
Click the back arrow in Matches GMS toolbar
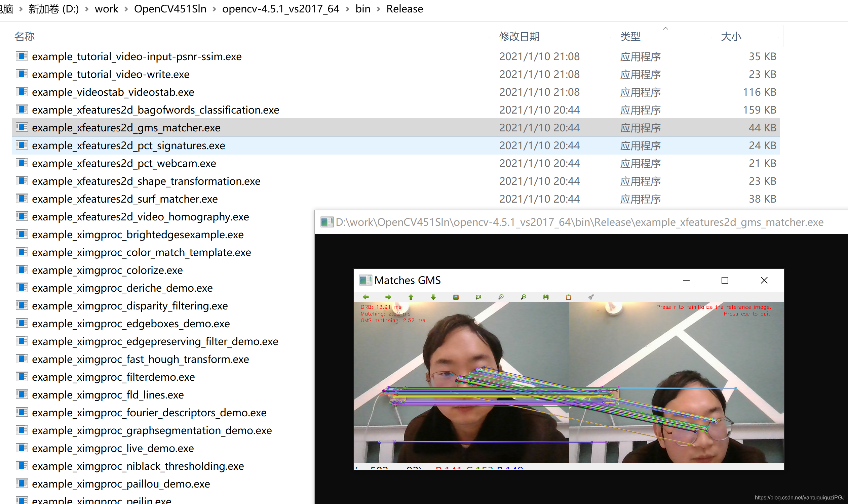point(366,297)
